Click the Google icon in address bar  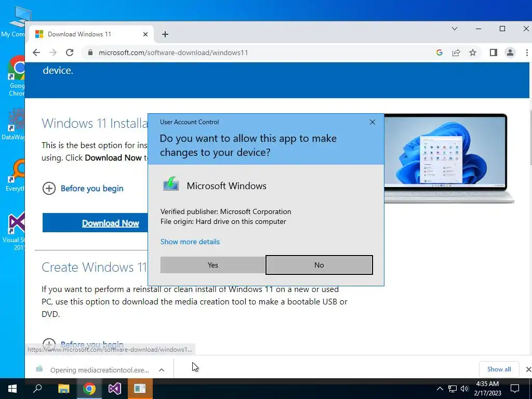[x=440, y=52]
